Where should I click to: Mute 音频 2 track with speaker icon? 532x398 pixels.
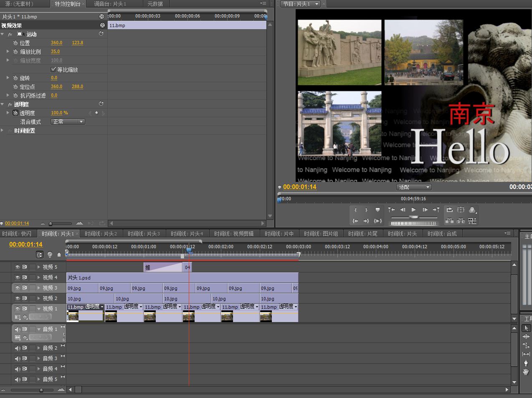pos(18,348)
